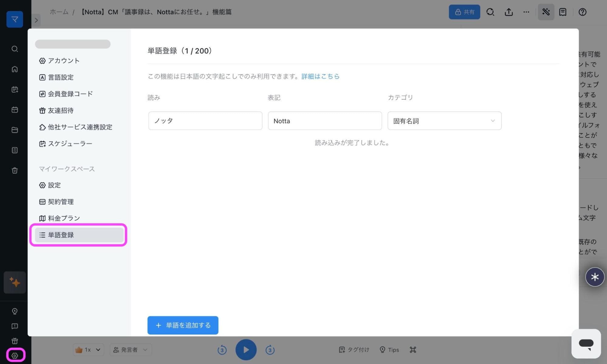Click the search-in-transcript icon in top bar

click(490, 12)
